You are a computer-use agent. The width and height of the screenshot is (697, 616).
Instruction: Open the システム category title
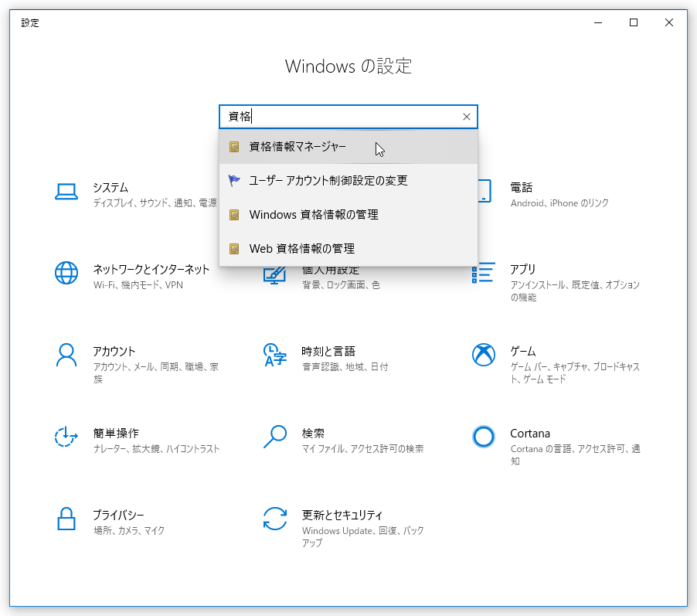[110, 187]
